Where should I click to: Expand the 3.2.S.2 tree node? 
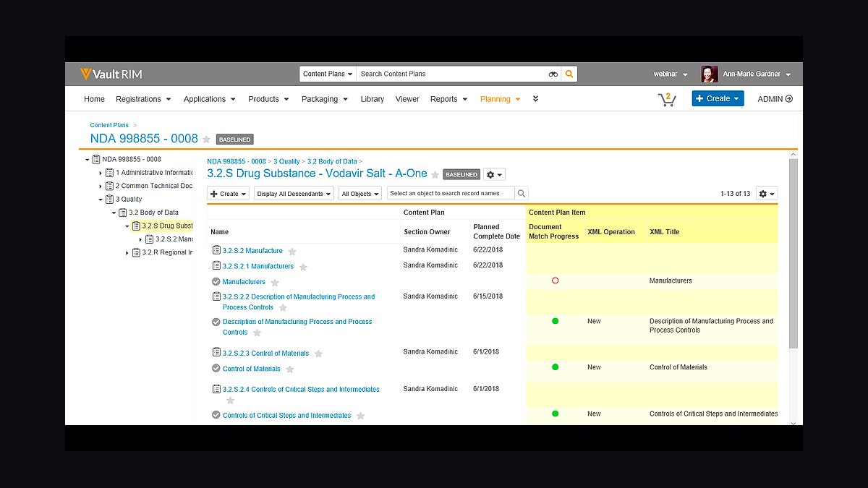point(140,239)
